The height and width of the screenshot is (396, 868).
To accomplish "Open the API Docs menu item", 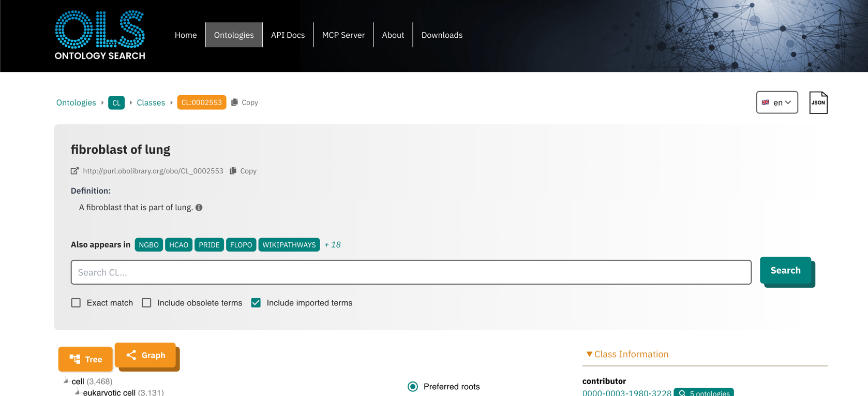I will 288,35.
